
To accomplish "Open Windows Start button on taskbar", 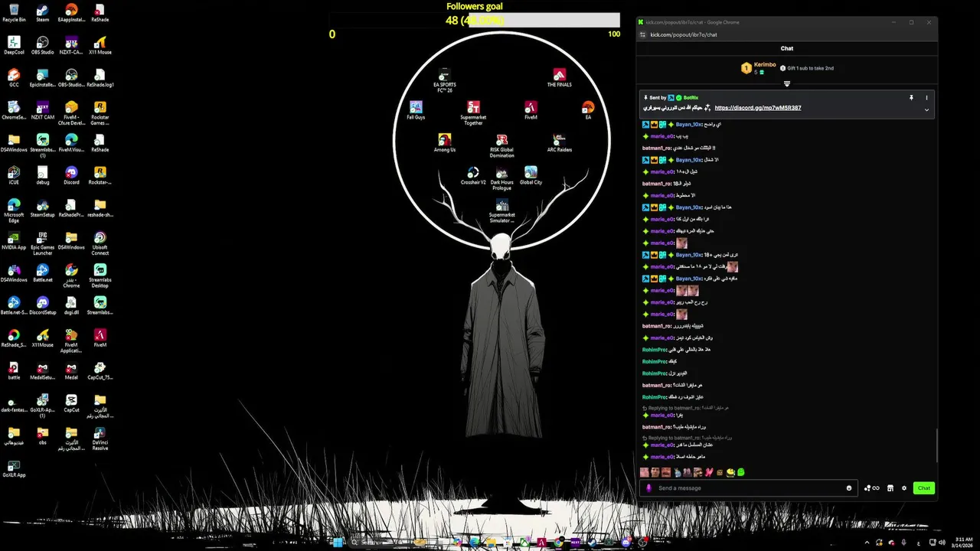I will pyautogui.click(x=336, y=542).
